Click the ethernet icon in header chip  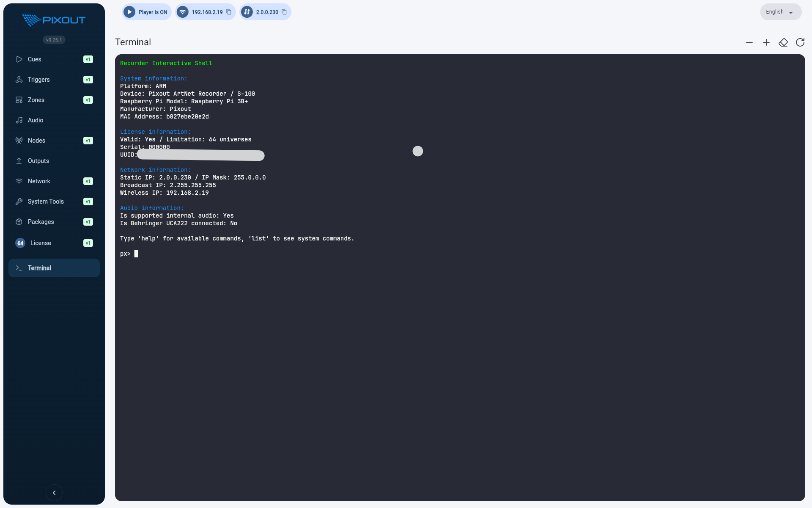click(247, 12)
